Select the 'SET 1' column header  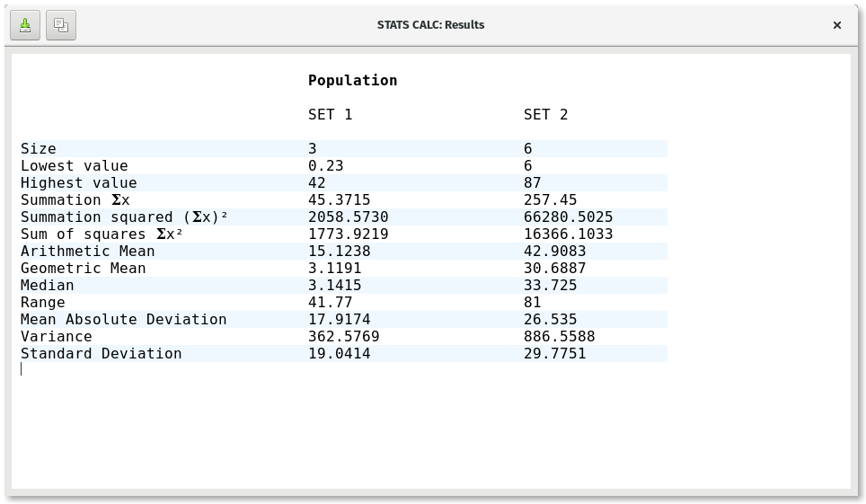(x=330, y=114)
